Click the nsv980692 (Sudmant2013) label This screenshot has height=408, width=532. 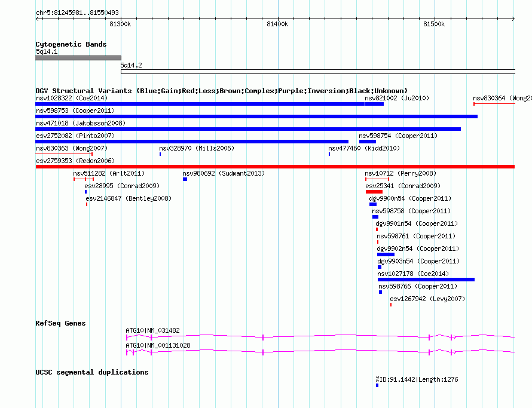pos(224,173)
